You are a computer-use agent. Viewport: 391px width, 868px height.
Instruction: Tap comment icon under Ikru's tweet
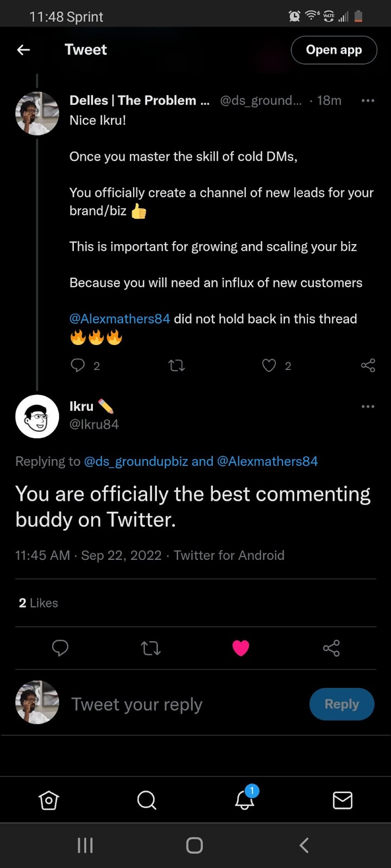60,648
